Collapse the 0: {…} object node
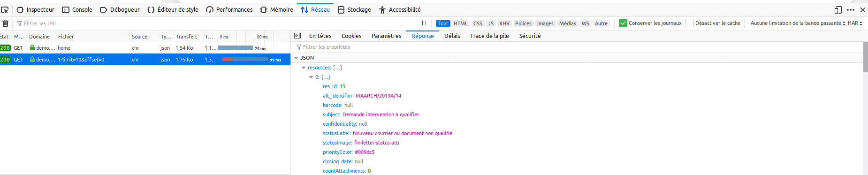868x175 pixels. (311, 77)
